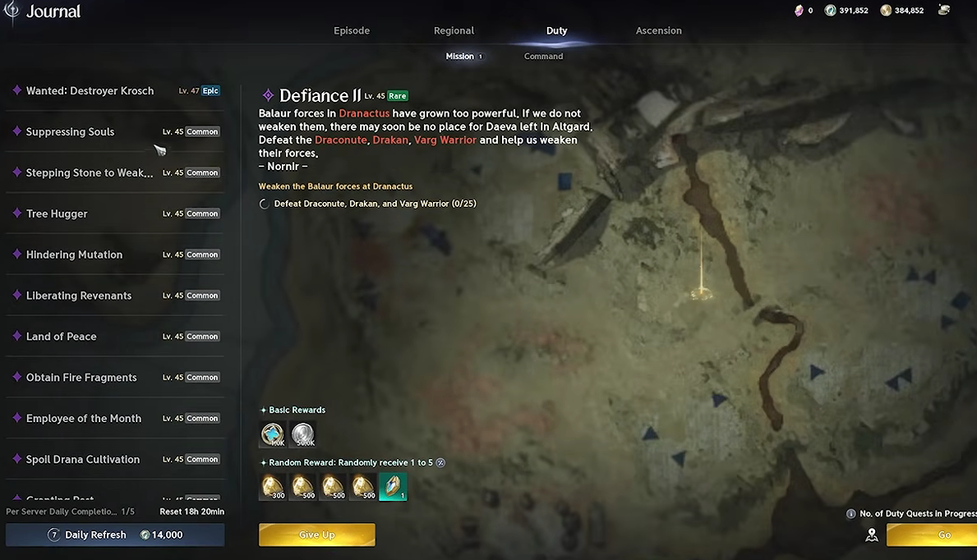Open the coin stack icon in top bar
977x560 pixels.
coord(944,10)
